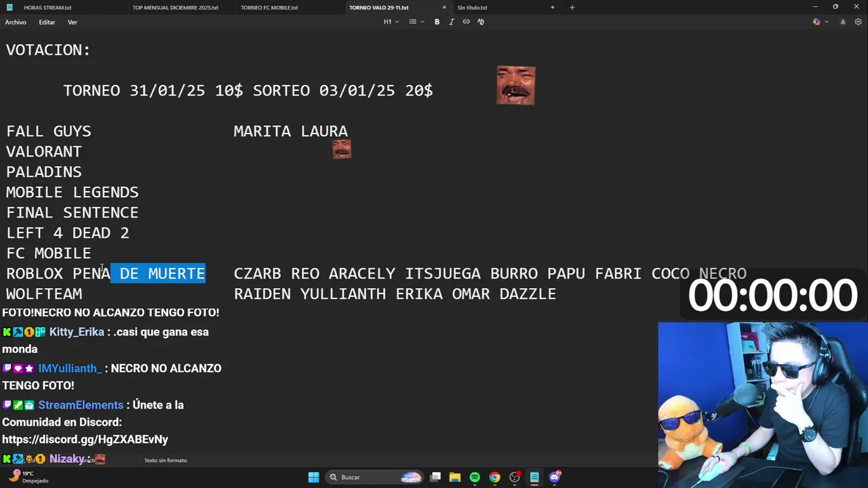Click the VOTACION: heading text
The width and height of the screenshot is (868, 488).
pyautogui.click(x=48, y=50)
